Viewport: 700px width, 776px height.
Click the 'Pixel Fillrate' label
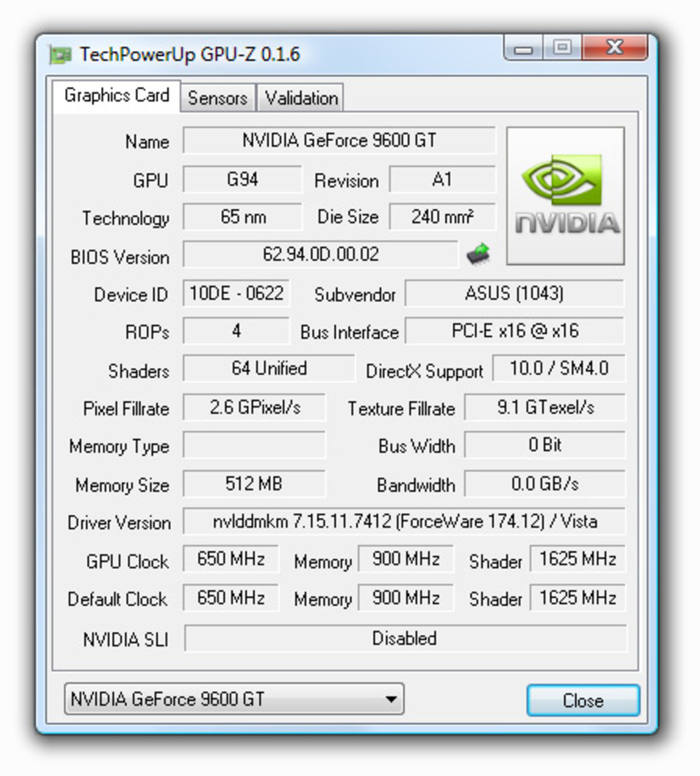click(x=126, y=409)
